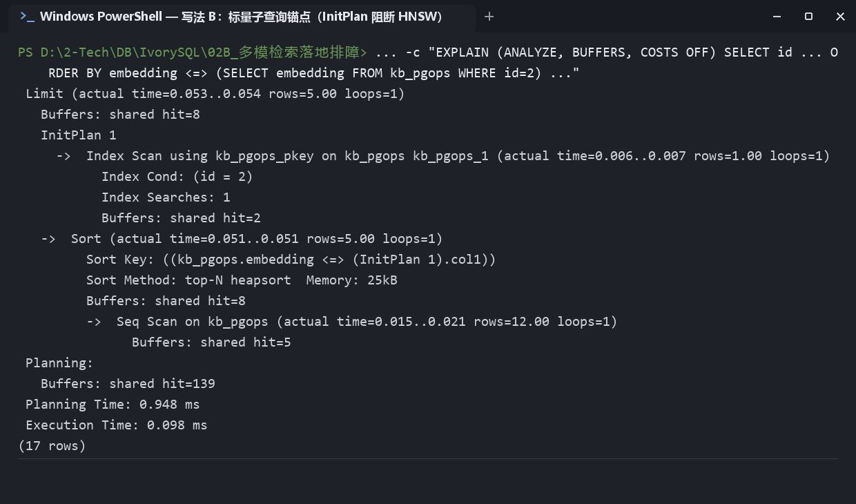Click the Index Scan using kb_pgops_pkey line
Screen dimensions: 856x504
click(x=443, y=156)
